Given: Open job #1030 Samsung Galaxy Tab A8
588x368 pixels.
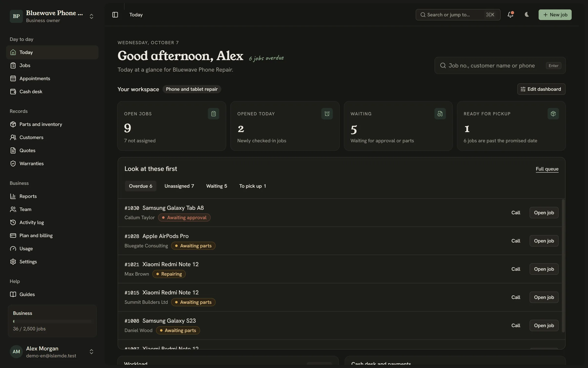Looking at the screenshot, I should [544, 212].
